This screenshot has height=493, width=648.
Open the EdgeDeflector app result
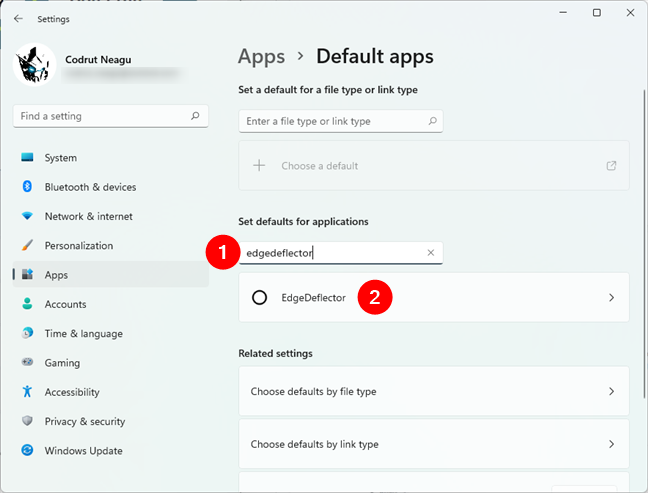[434, 298]
